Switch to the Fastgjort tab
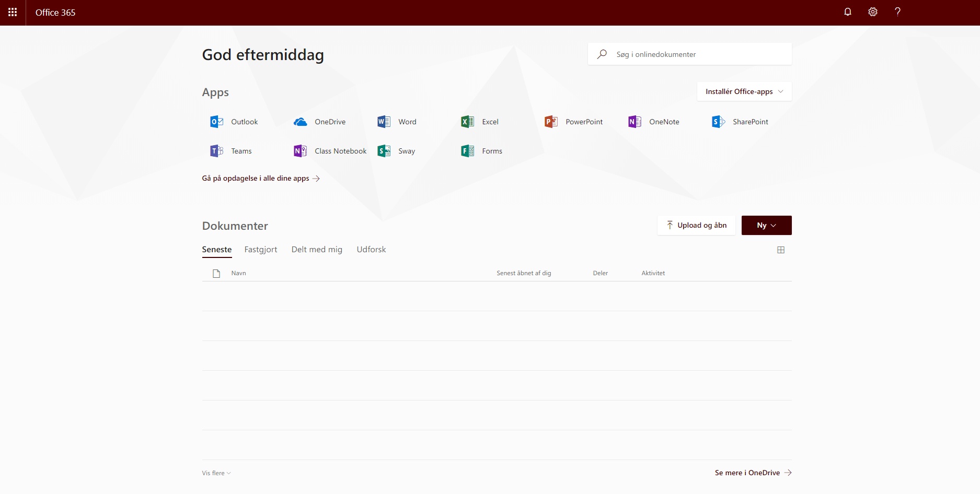The image size is (980, 494). 261,250
